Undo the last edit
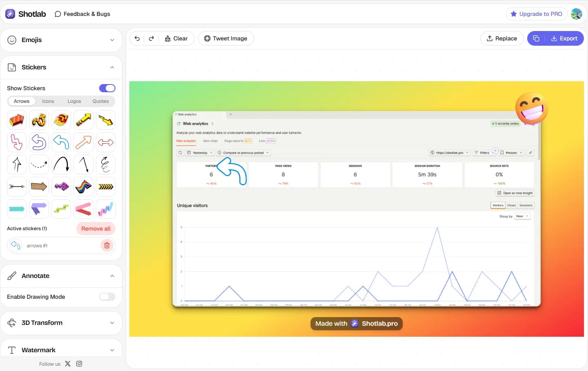The image size is (588, 371). (x=137, y=38)
